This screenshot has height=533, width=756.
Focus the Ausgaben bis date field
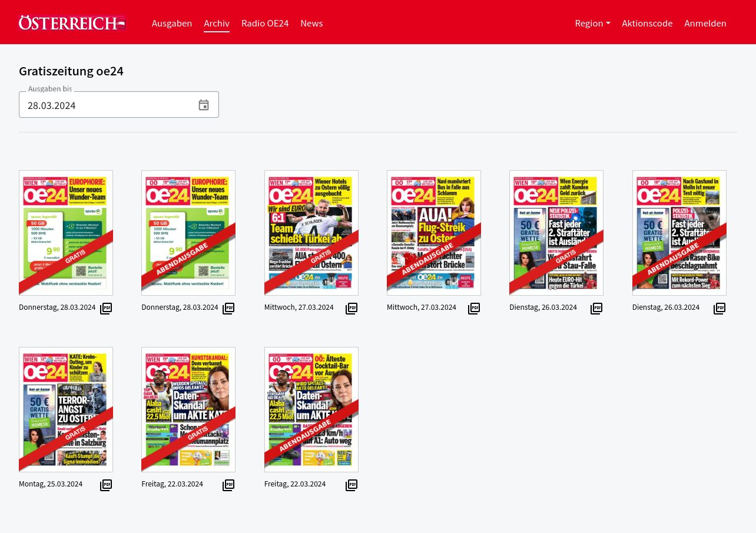(119, 105)
